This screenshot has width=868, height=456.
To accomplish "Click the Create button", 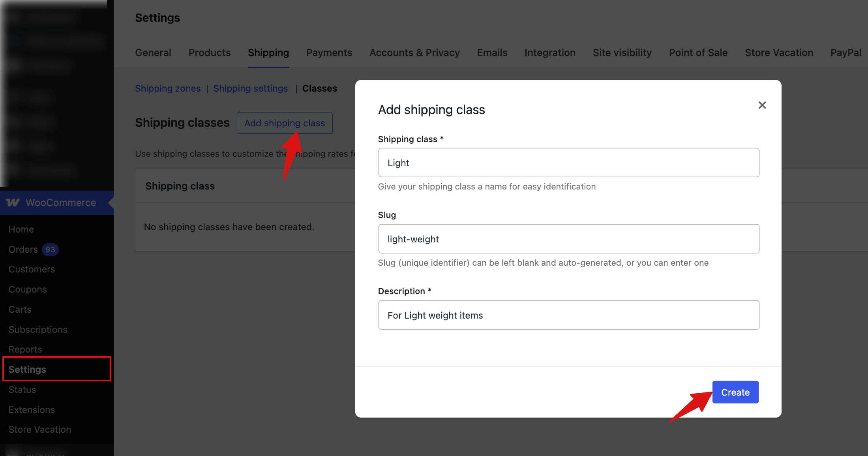I will [x=735, y=392].
